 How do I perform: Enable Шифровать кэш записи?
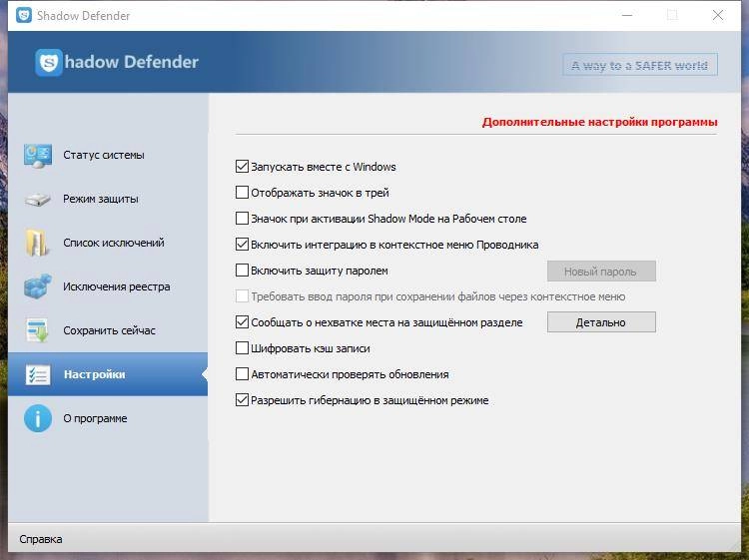click(x=243, y=348)
